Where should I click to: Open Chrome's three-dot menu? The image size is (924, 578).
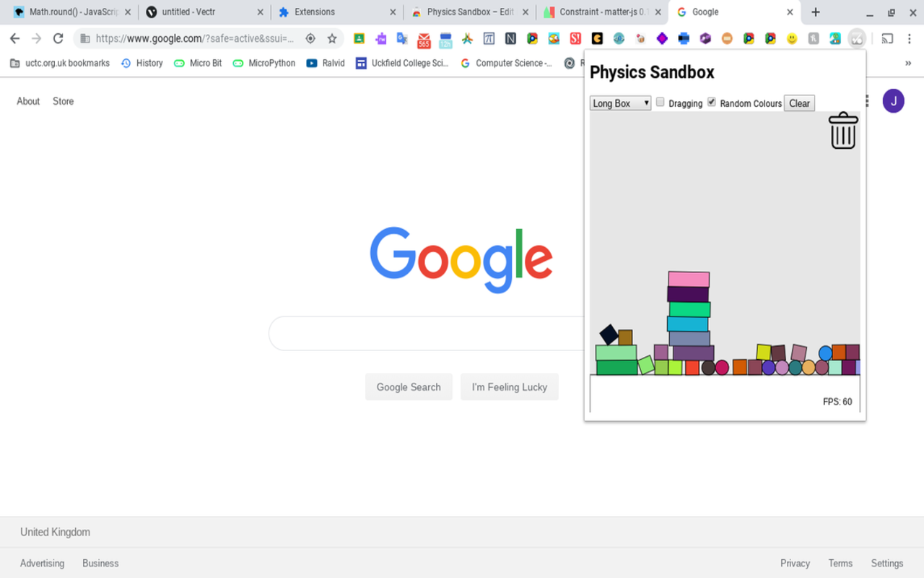click(910, 39)
